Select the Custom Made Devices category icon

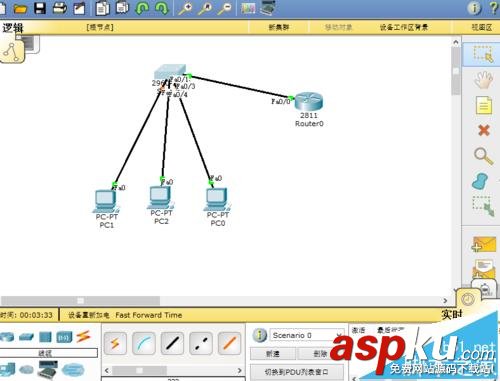point(48,370)
